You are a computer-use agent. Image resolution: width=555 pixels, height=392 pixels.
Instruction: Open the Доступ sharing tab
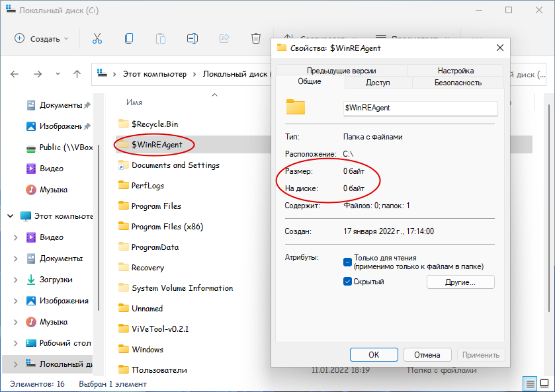(x=378, y=83)
